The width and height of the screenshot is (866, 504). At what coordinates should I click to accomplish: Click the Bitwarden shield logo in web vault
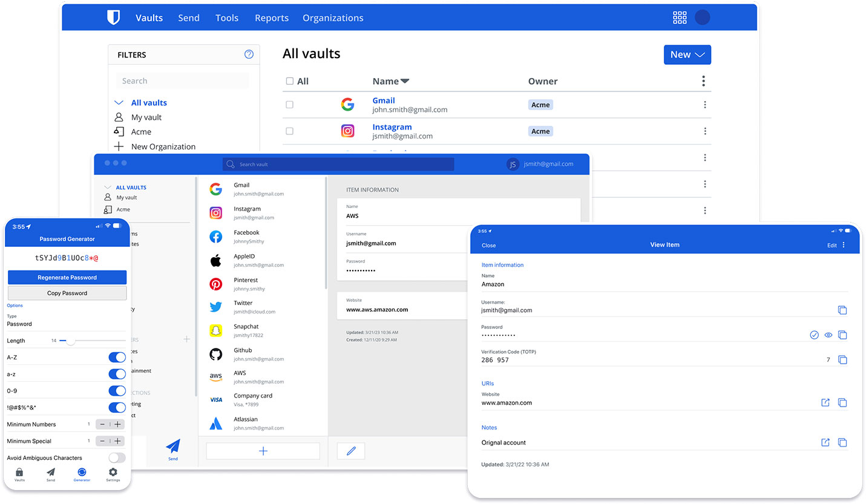(x=113, y=18)
